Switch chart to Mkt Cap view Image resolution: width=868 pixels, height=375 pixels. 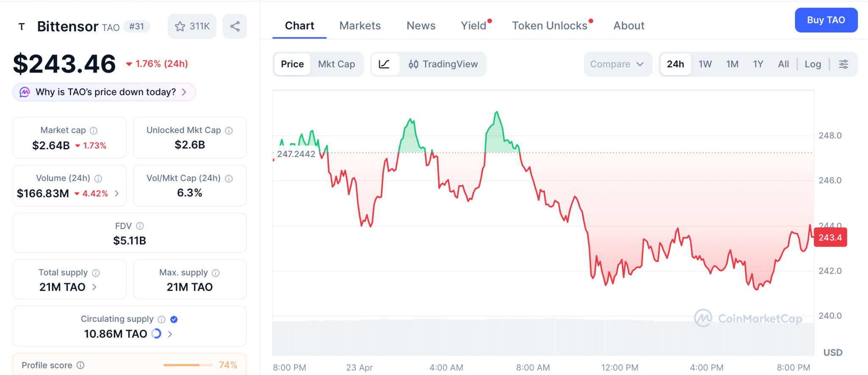pos(337,64)
